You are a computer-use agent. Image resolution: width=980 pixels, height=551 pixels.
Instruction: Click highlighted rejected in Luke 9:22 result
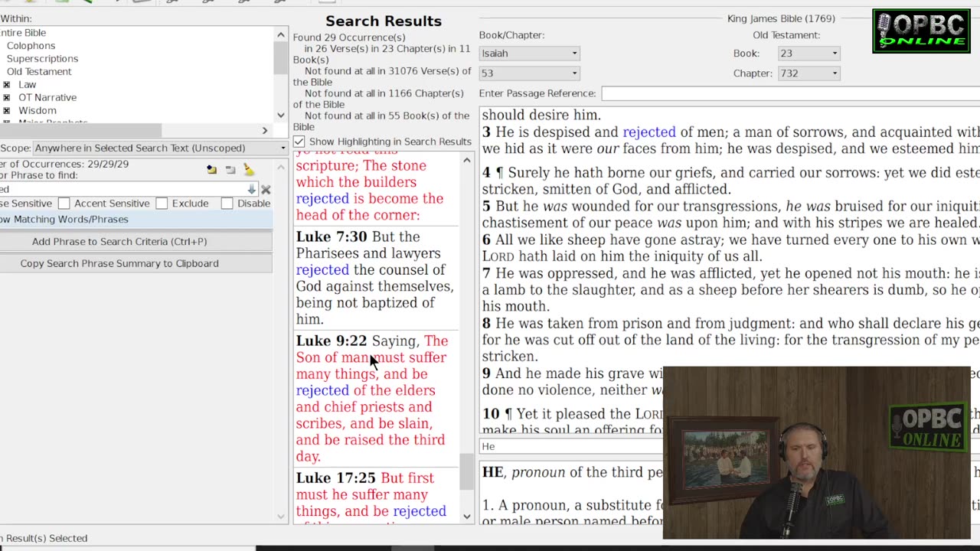pyautogui.click(x=322, y=390)
